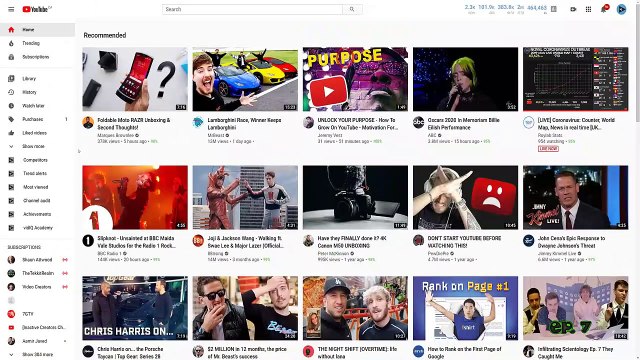Open John Cena Kimmel Live thumbnail

pos(576,197)
